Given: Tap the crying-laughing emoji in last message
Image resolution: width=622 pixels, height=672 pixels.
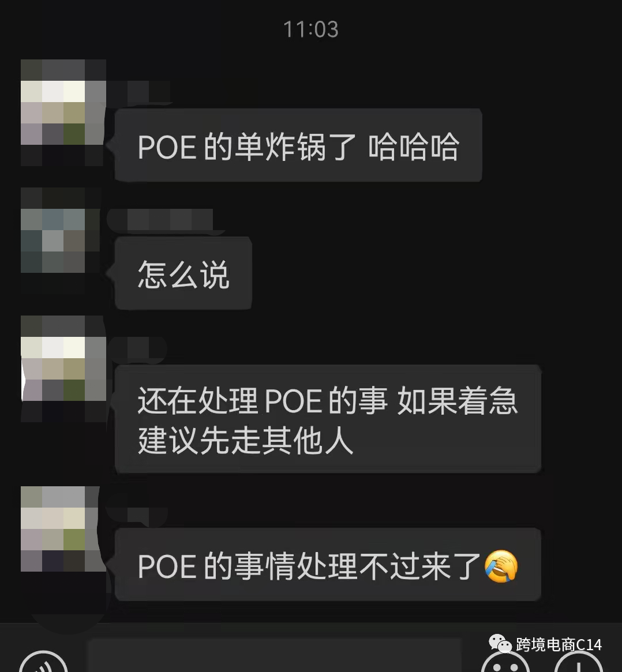Looking at the screenshot, I should coord(501,566).
